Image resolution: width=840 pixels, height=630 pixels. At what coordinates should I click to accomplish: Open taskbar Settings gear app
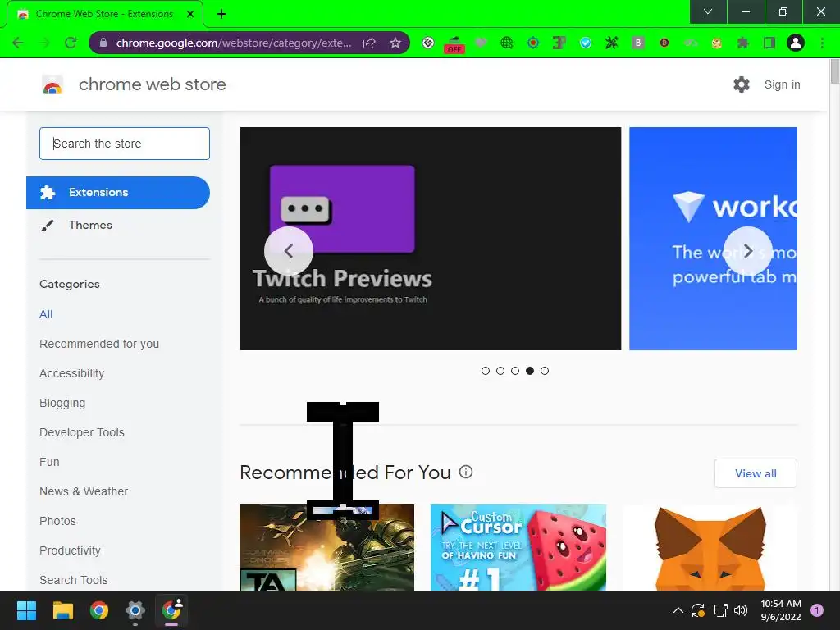(135, 610)
